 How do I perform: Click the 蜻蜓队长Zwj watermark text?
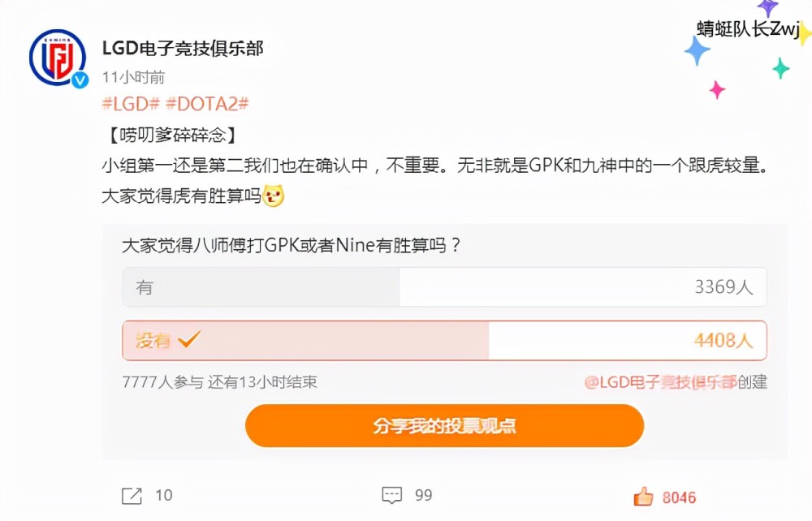pos(749,28)
